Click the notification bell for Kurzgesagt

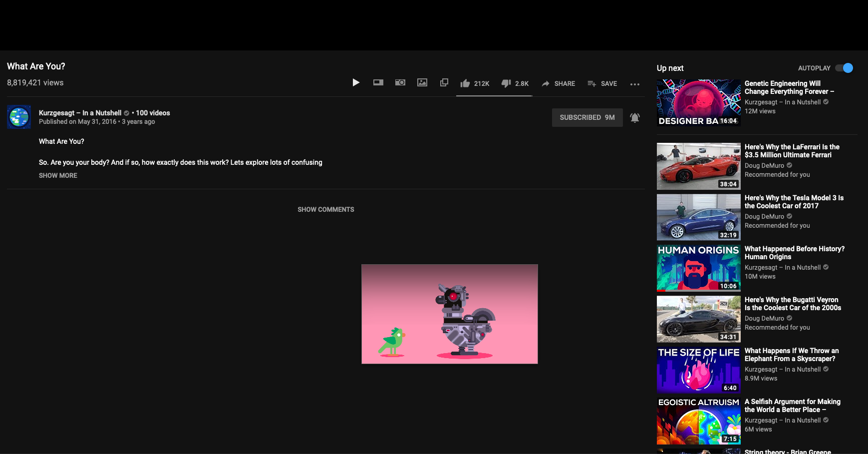634,117
